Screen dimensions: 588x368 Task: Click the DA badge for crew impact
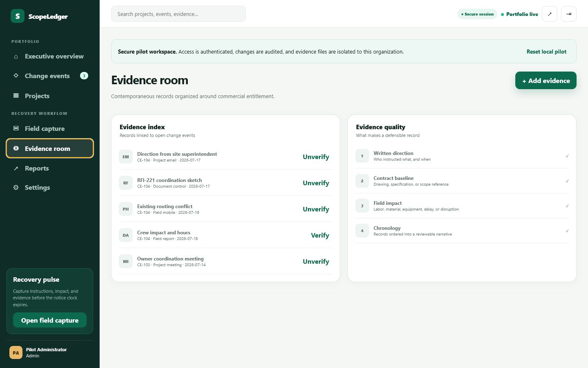(126, 235)
